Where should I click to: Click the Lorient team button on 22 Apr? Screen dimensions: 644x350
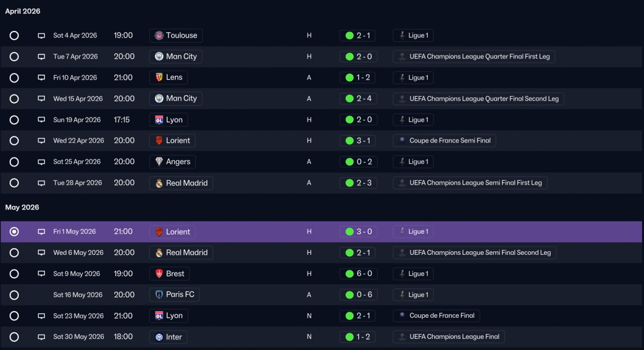click(173, 141)
